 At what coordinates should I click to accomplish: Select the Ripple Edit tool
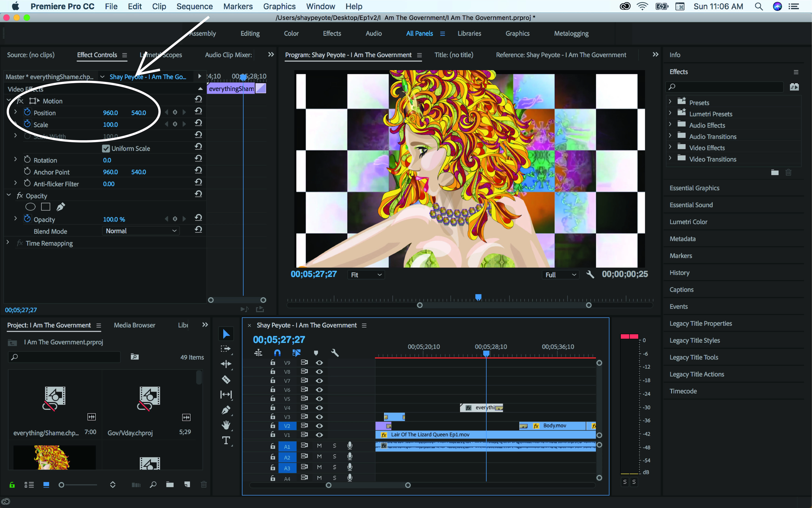pyautogui.click(x=226, y=364)
